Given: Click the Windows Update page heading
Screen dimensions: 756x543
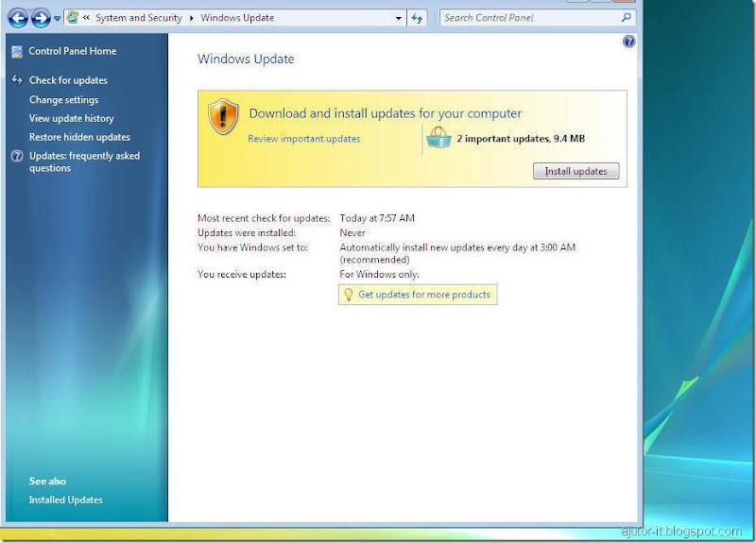Looking at the screenshot, I should pyautogui.click(x=246, y=59).
